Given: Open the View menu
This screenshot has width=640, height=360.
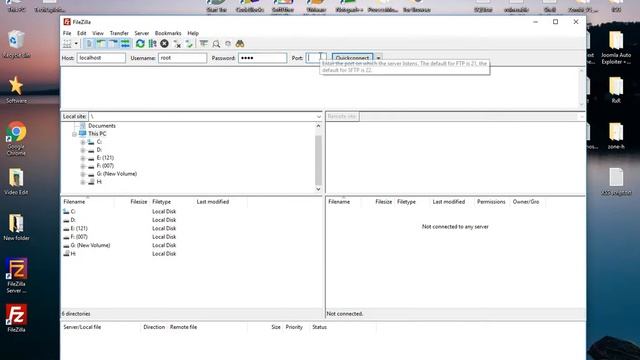Looking at the screenshot, I should point(98,33).
